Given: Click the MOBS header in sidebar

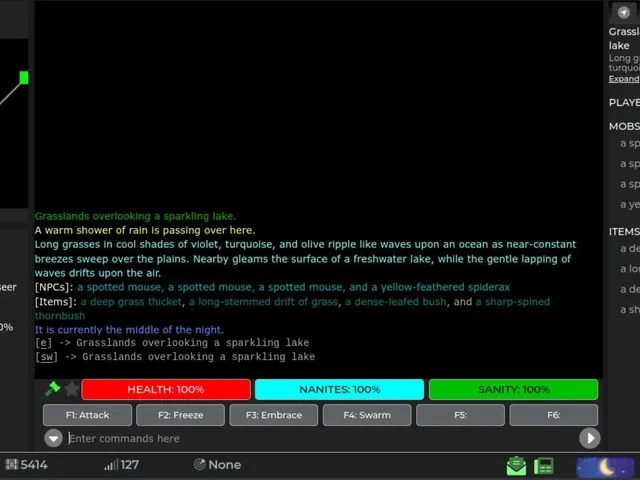Looking at the screenshot, I should pos(624,127).
